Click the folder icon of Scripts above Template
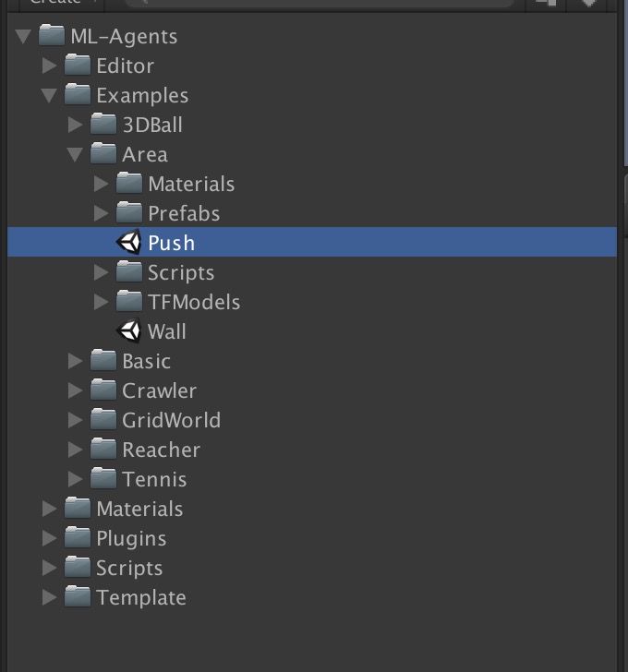Screen dimensions: 628x672 pos(78,568)
